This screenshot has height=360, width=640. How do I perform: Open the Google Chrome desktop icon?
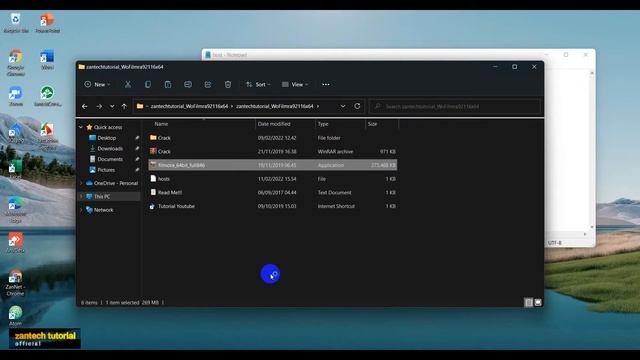tap(16, 63)
